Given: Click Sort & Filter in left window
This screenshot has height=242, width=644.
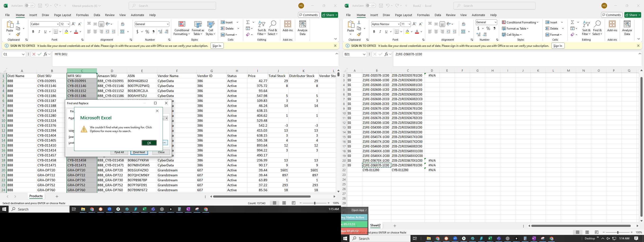Looking at the screenshot, I should (x=261, y=28).
